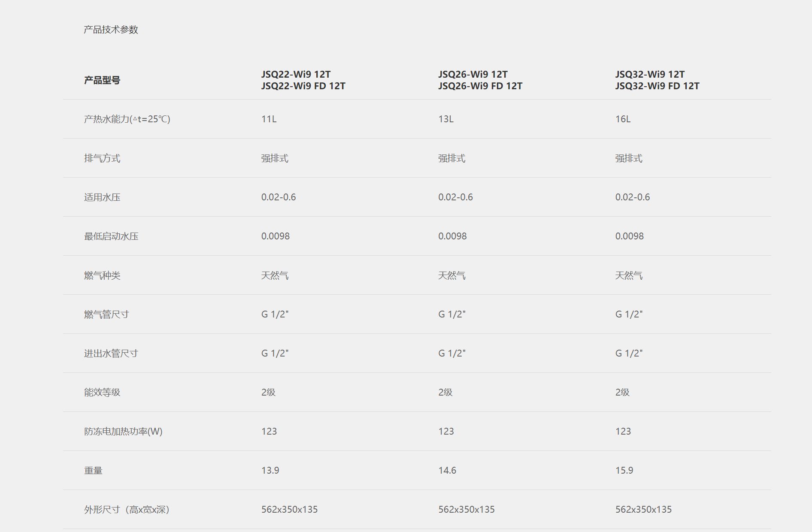Click the 燃气管尺寸 row label

pyautogui.click(x=106, y=314)
